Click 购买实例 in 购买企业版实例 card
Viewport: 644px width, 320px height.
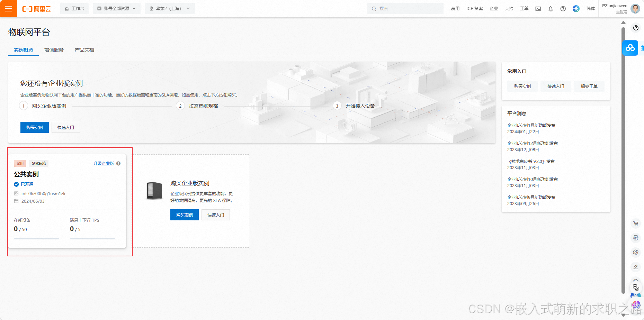coord(185,215)
